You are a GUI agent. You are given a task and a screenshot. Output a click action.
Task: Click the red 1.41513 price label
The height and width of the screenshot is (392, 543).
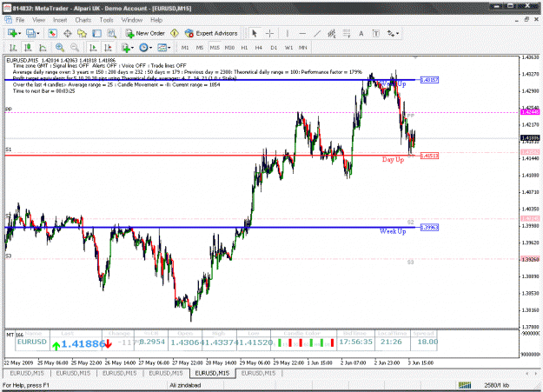[x=429, y=156]
